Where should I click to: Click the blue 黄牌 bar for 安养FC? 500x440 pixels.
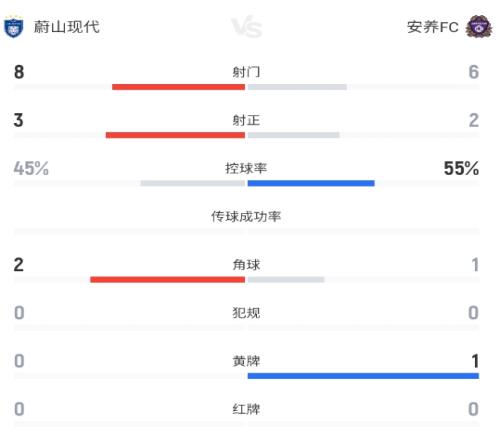tap(363, 376)
